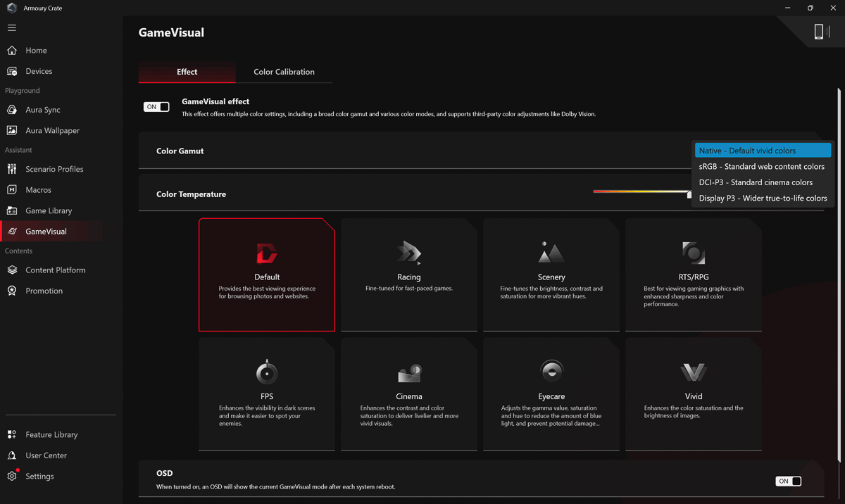This screenshot has height=504, width=845.
Task: Choose DCI-P3 standard cinema colors option
Action: [x=756, y=182]
